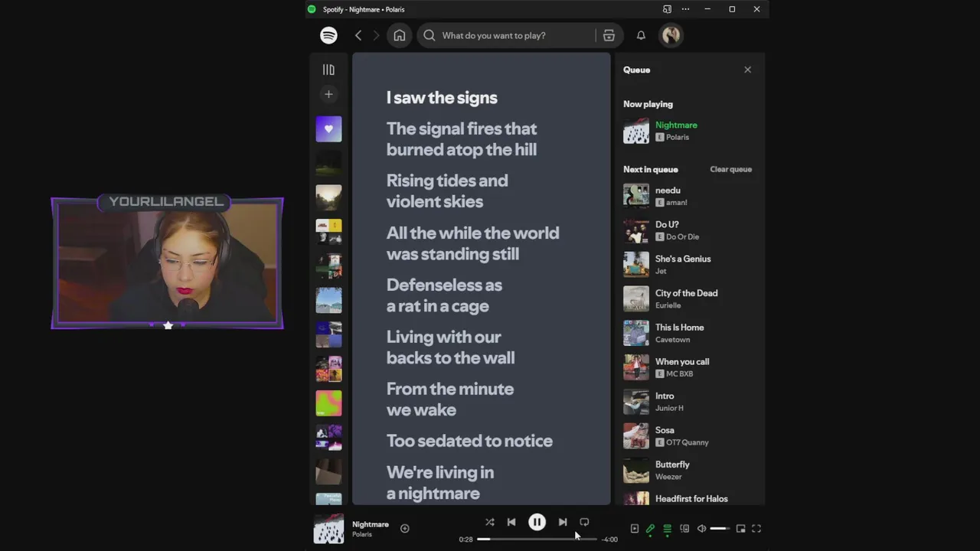This screenshot has width=980, height=551.
Task: Click the This Is Home album cover
Action: [636, 333]
